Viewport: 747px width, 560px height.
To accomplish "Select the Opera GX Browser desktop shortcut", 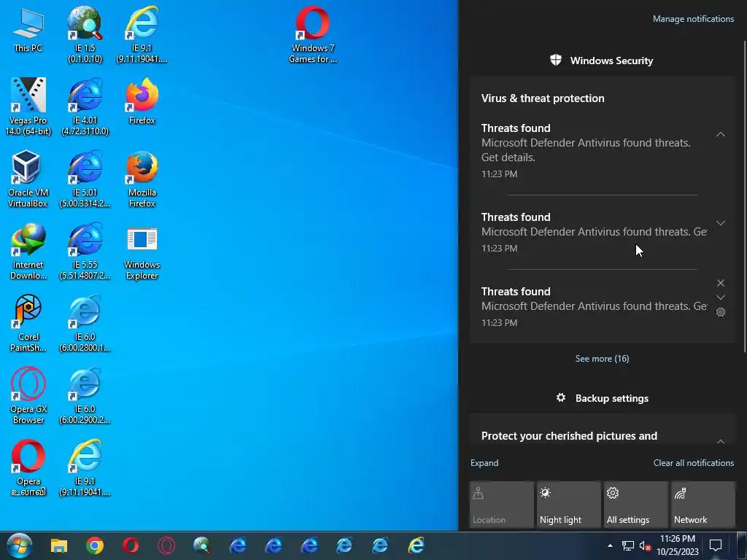I will [28, 396].
